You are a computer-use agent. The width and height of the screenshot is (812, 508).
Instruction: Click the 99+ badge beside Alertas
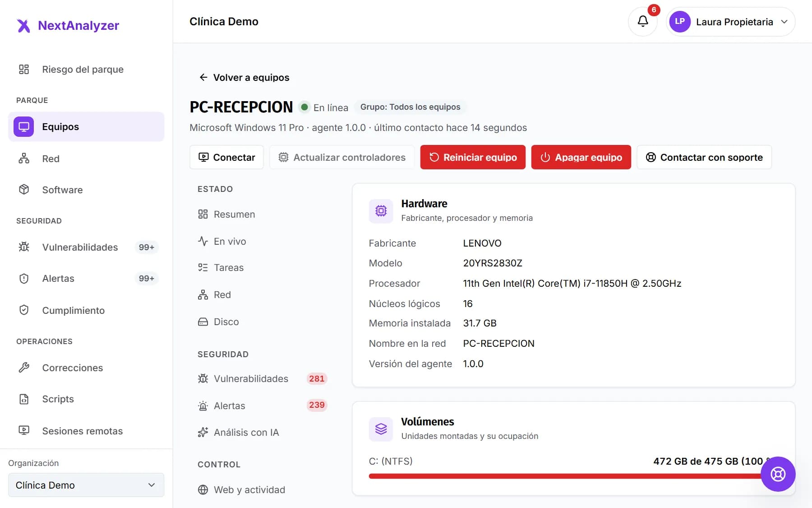(x=146, y=278)
